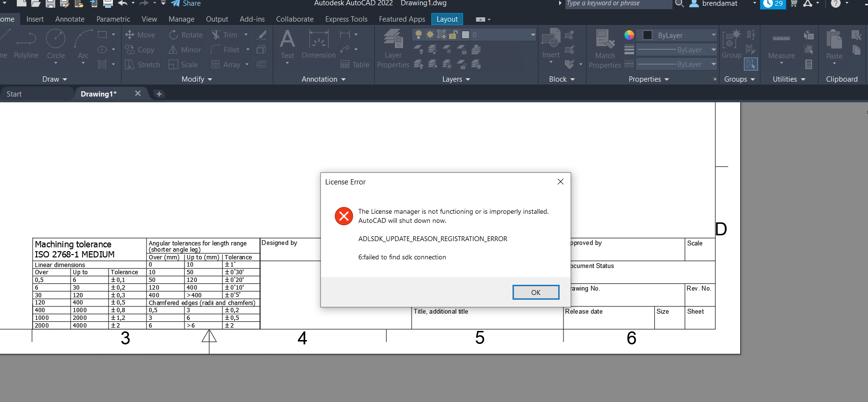
Task: Click the Move tool
Action: pyautogui.click(x=140, y=35)
